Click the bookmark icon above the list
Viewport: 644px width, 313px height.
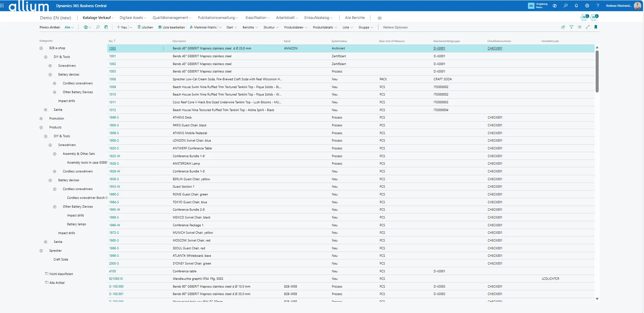[596, 27]
